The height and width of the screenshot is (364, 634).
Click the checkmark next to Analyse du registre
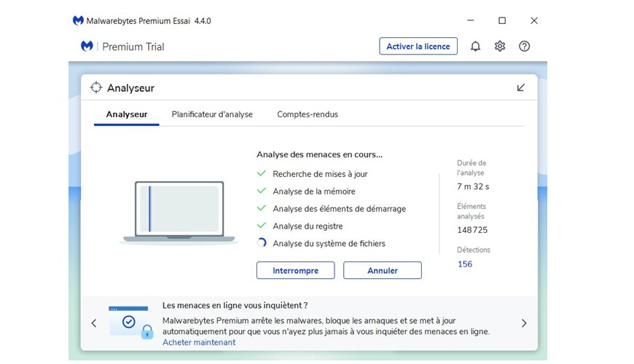pyautogui.click(x=262, y=226)
